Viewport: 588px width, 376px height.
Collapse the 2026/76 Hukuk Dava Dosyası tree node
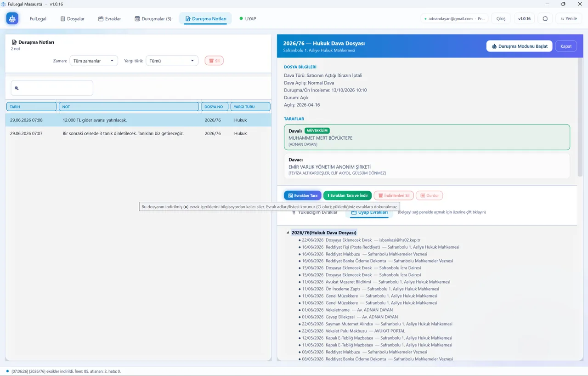(288, 233)
